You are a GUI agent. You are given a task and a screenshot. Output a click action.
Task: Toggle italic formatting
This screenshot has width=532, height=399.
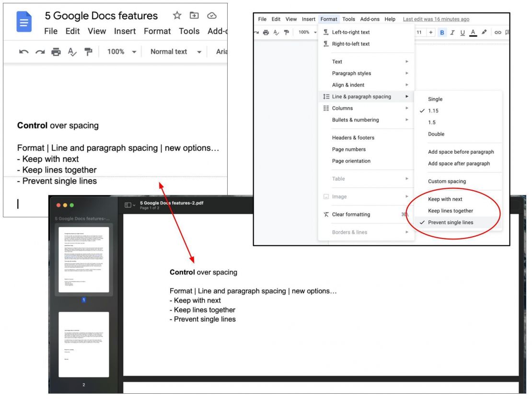coord(451,32)
